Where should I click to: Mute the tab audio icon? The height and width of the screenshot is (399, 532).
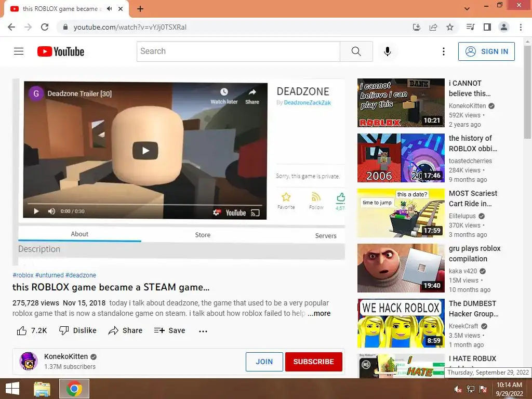109,9
